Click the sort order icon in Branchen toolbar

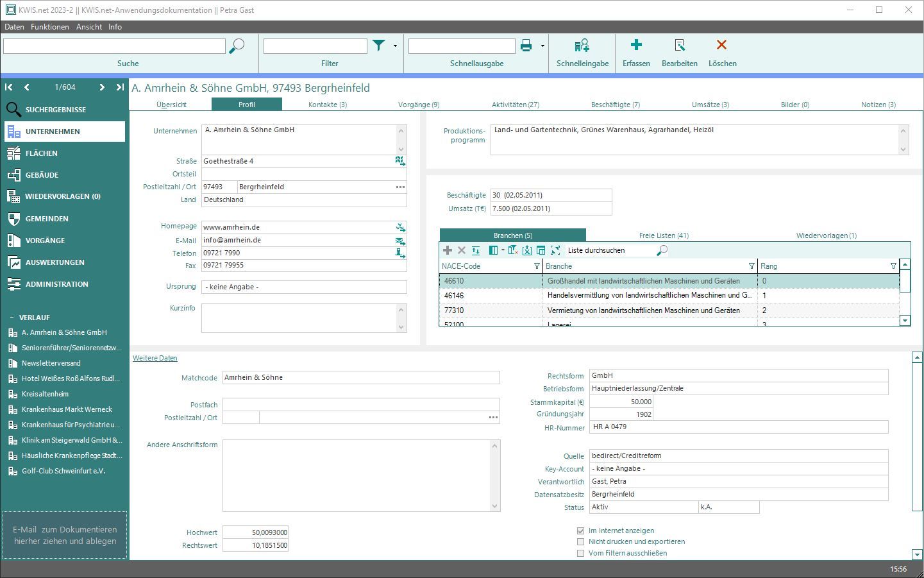(x=476, y=250)
